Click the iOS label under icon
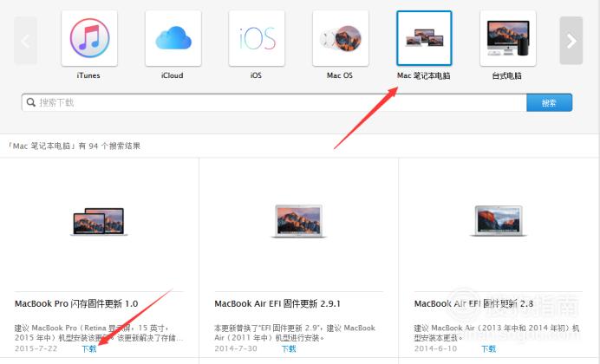Viewport: 600px width, 364px height. [x=256, y=75]
